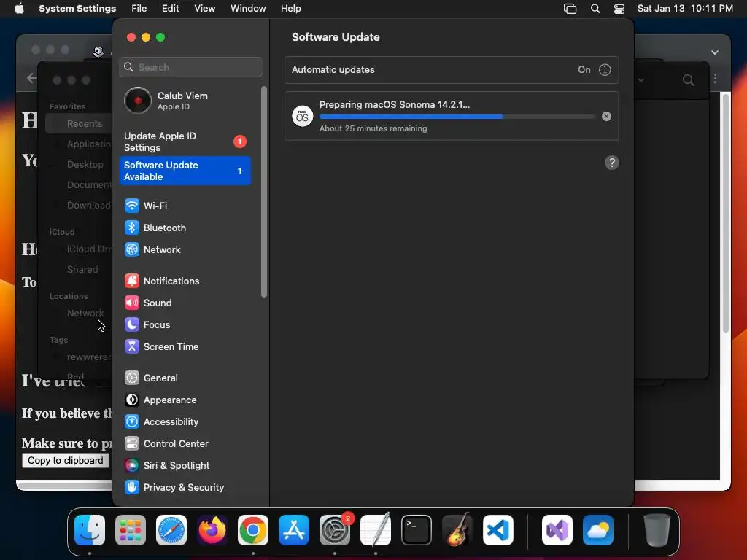Click the Automatic updates info icon
The height and width of the screenshot is (560, 747).
click(x=605, y=70)
